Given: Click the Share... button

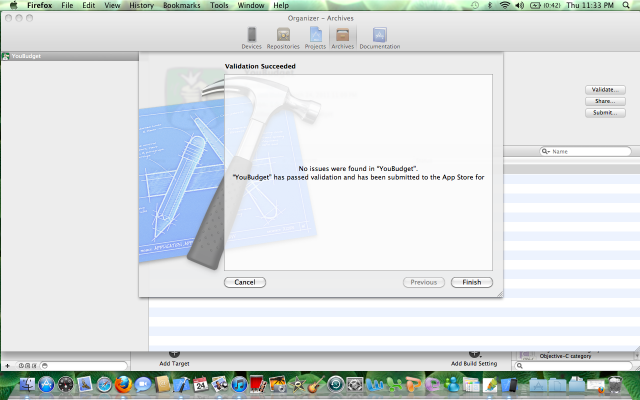Looking at the screenshot, I should click(605, 101).
